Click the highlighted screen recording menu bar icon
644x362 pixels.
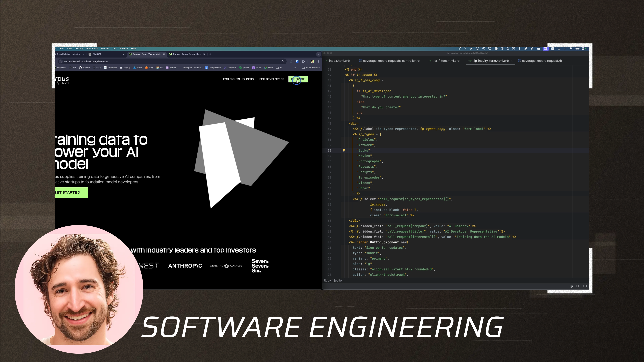point(546,49)
